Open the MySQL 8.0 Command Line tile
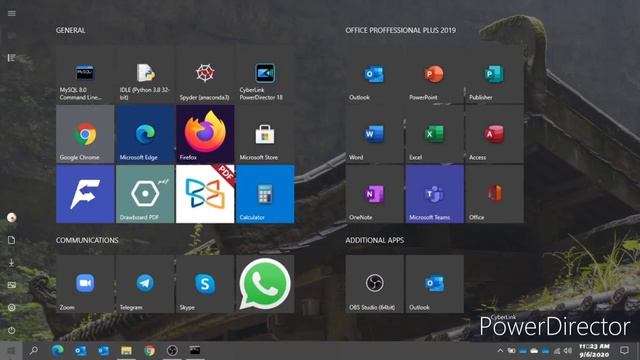Image resolution: width=640 pixels, height=360 pixels. click(85, 74)
